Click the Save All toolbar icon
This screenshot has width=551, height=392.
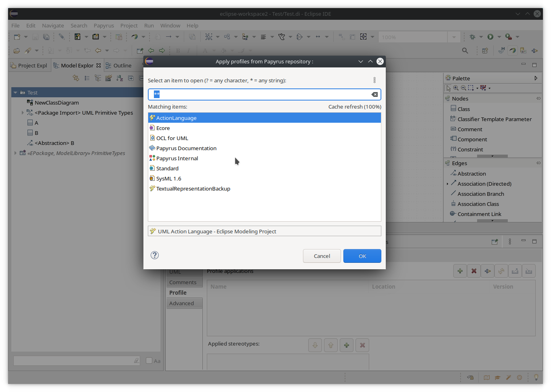46,37
